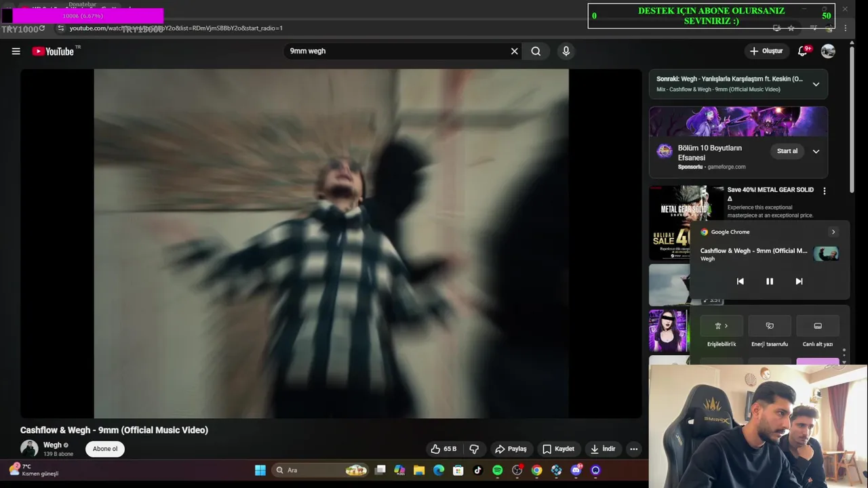Like the video (65 B)

click(443, 449)
